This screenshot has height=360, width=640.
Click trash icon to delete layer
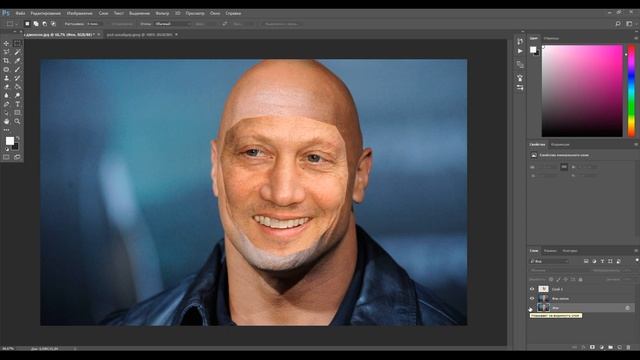(628, 347)
